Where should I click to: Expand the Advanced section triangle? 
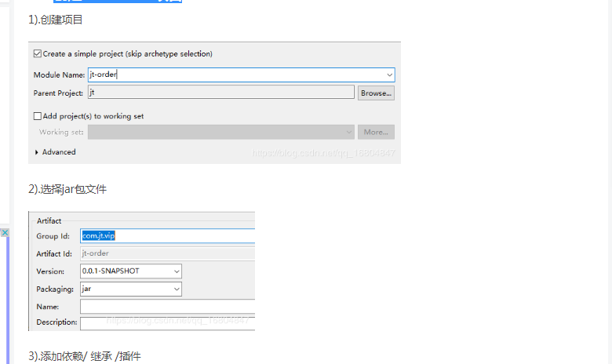pyautogui.click(x=36, y=152)
